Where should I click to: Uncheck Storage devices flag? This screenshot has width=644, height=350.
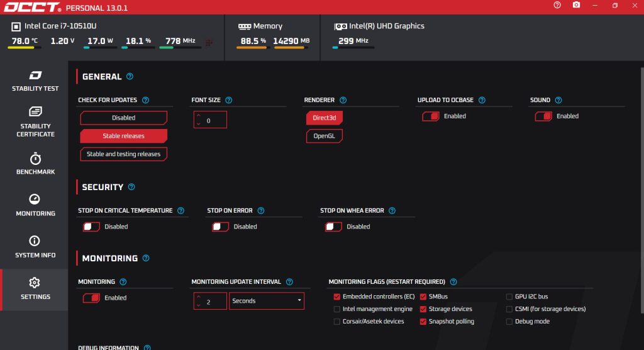click(423, 309)
